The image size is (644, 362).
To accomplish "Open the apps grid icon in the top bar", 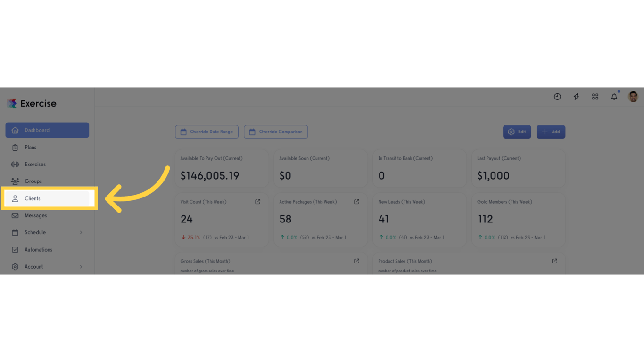I will click(595, 96).
